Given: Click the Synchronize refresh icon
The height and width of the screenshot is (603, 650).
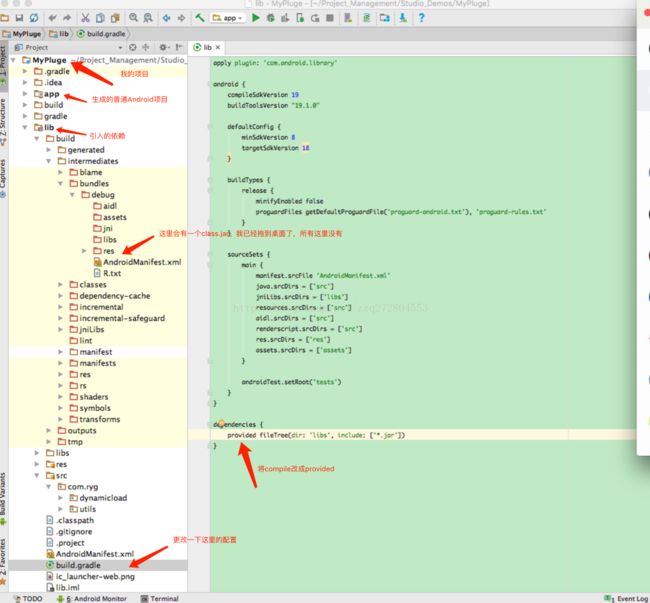Looking at the screenshot, I should tap(34, 18).
